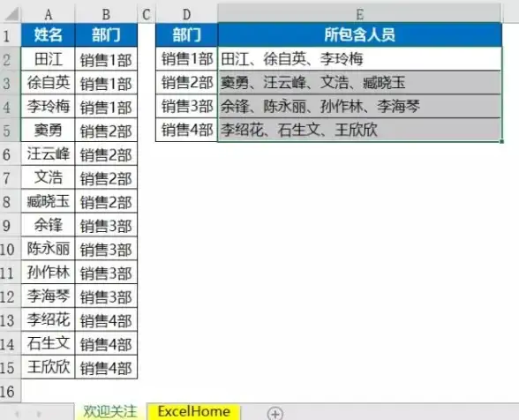Click 部门 header cell in column B

click(x=106, y=34)
